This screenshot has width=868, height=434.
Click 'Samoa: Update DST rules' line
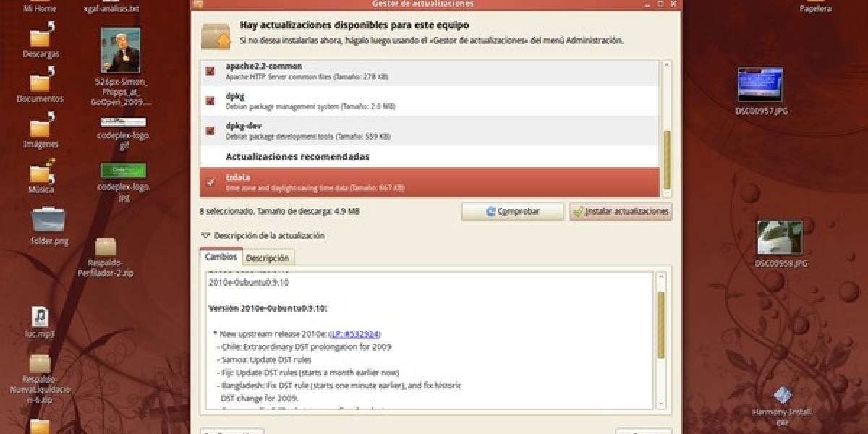[264, 359]
